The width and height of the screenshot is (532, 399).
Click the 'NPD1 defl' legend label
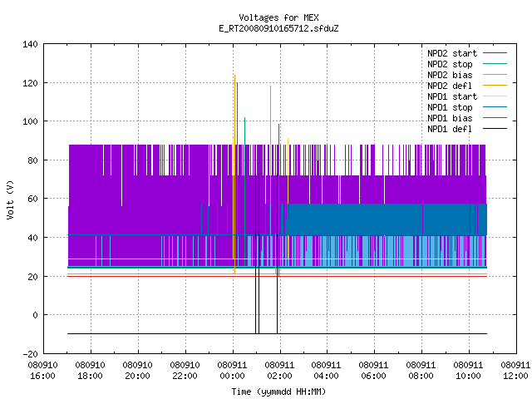(x=450, y=130)
